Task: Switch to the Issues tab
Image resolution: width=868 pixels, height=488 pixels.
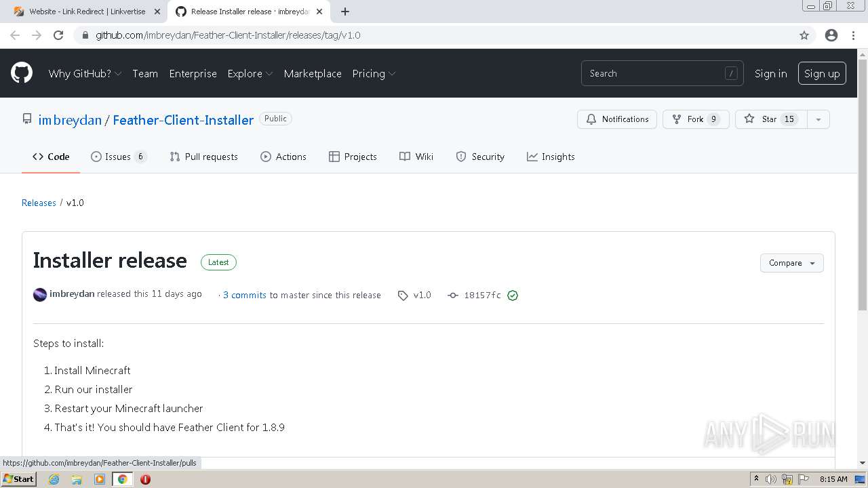Action: coord(118,157)
